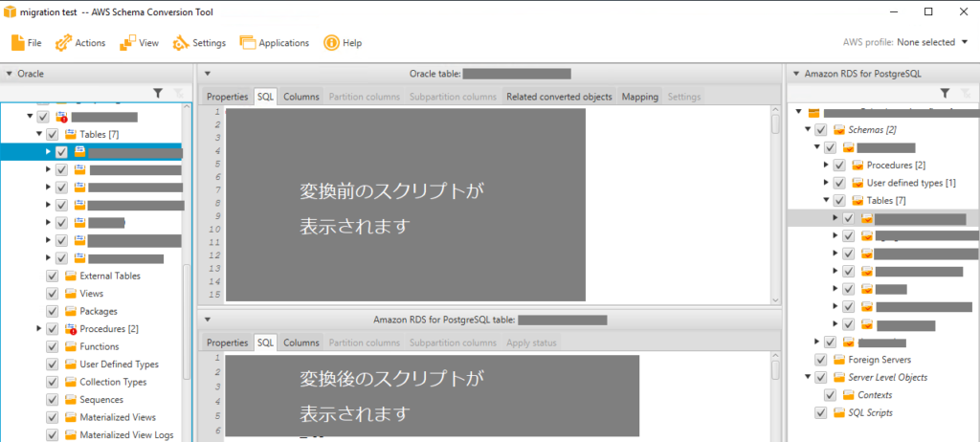
Task: Click the Settings gear icon
Action: click(181, 42)
